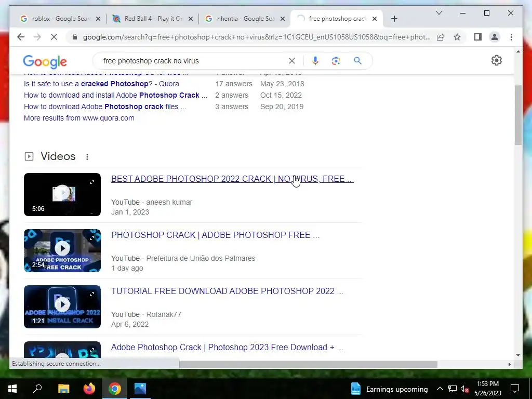Open the Windows Start menu

point(12,389)
